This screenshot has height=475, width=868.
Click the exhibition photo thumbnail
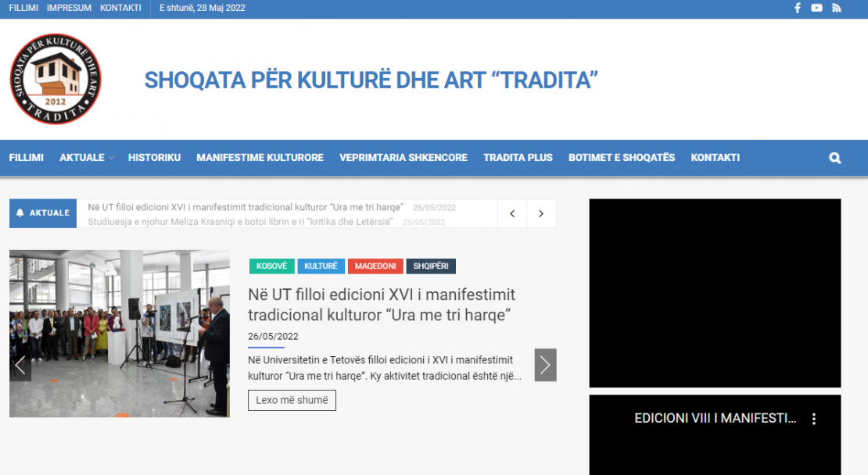point(119,334)
